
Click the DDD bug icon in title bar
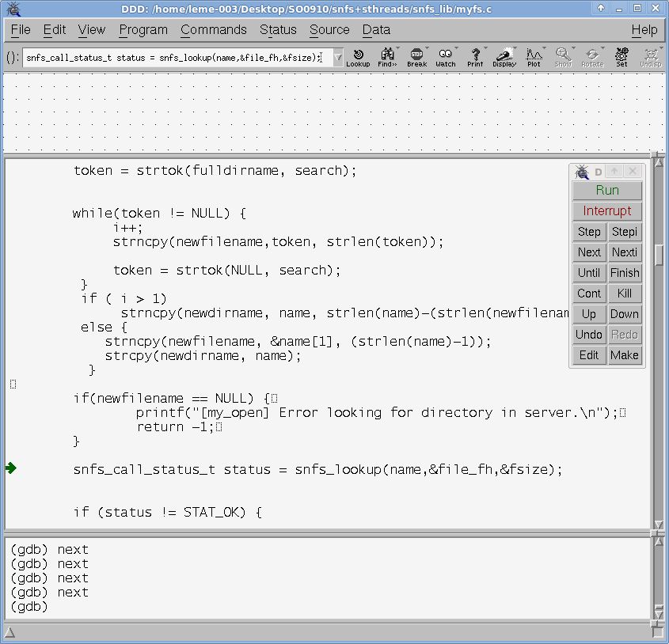[x=13, y=9]
